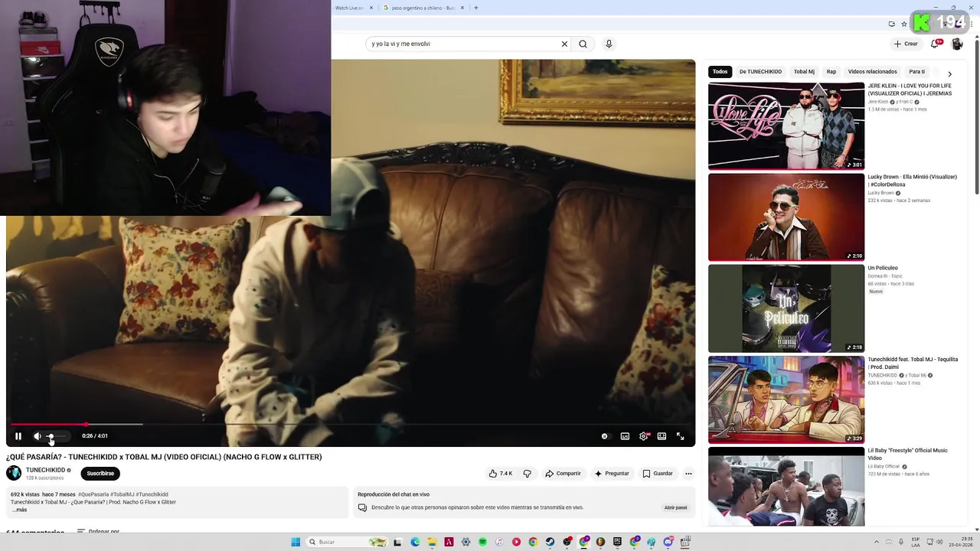The image size is (980, 551).
Task: Open the Lil Baby Freestyle thumbnail
Action: click(x=786, y=487)
